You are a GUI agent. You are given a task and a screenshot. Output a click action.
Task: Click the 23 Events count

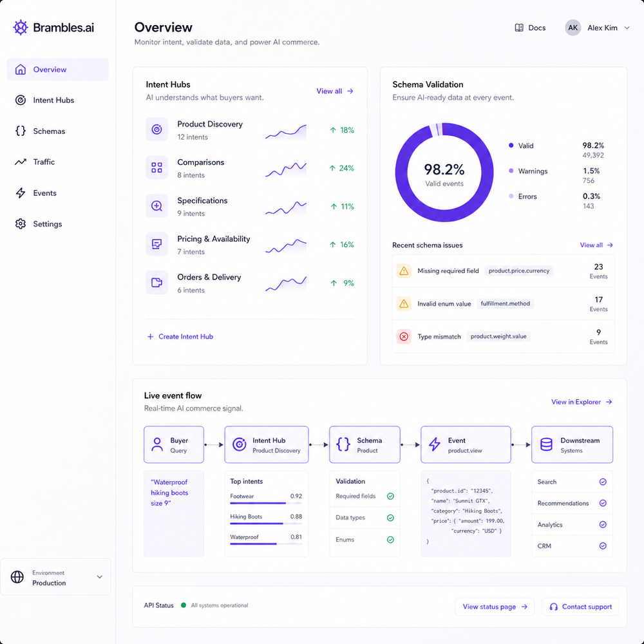(x=598, y=271)
